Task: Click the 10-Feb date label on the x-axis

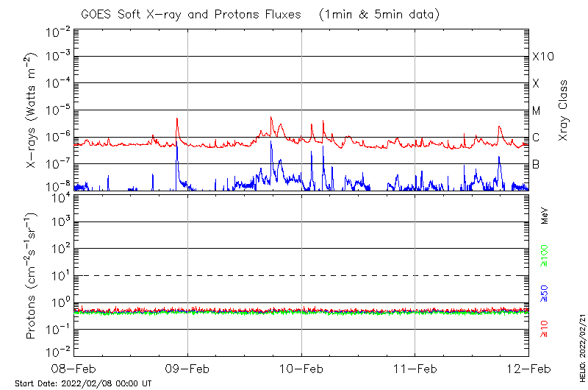Action: (x=301, y=368)
